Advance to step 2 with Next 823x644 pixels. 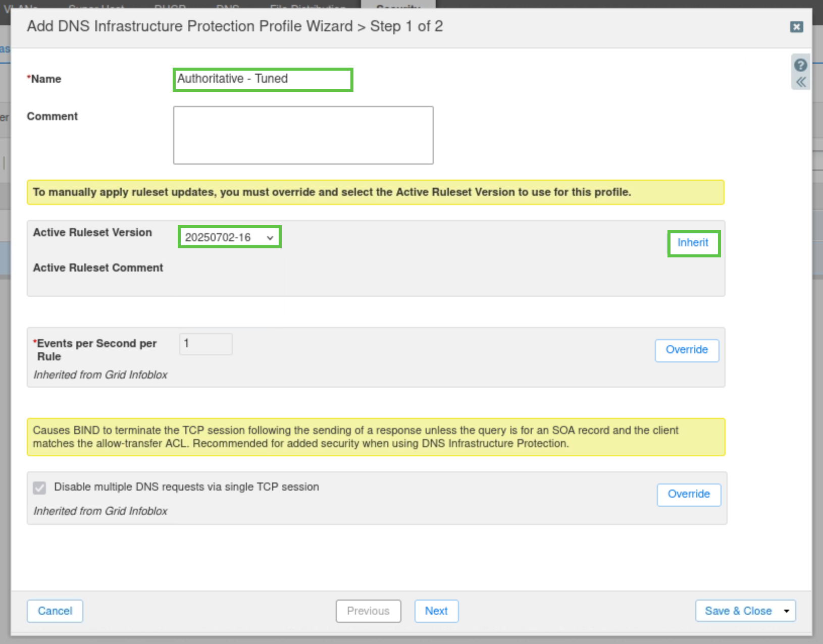click(x=436, y=611)
